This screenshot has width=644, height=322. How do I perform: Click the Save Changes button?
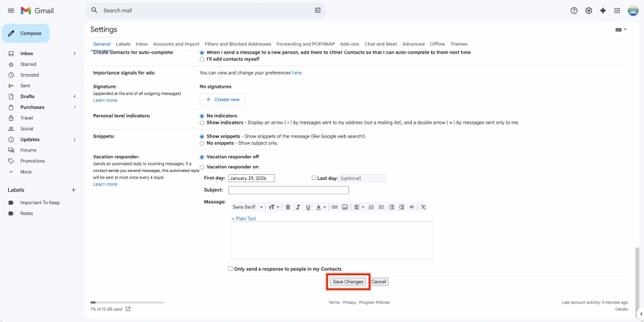point(348,282)
